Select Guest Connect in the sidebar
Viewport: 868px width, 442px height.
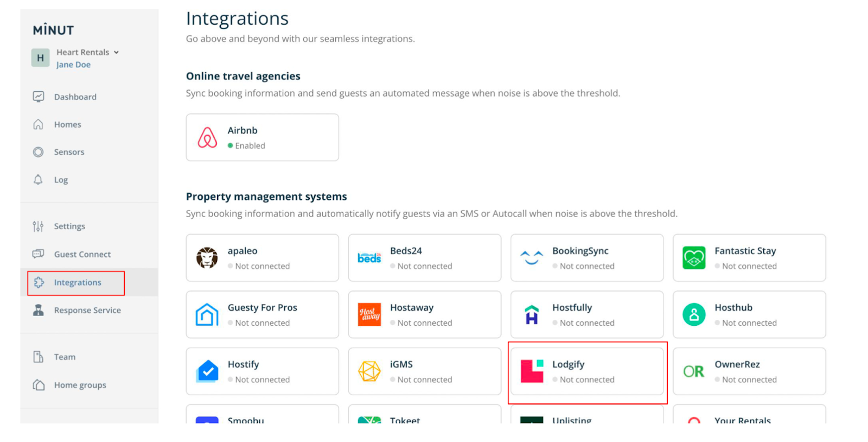pyautogui.click(x=82, y=254)
